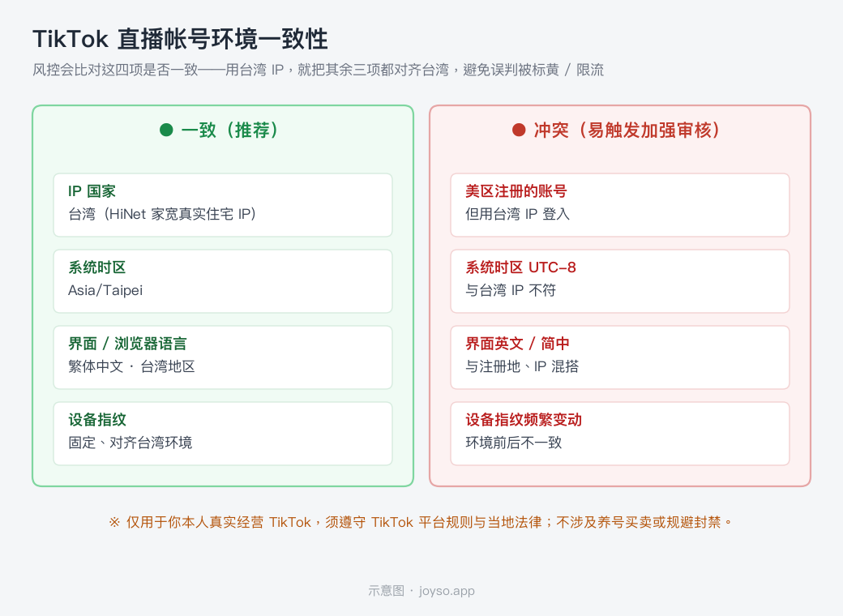Click the text '环境前后不一致'

(x=513, y=443)
